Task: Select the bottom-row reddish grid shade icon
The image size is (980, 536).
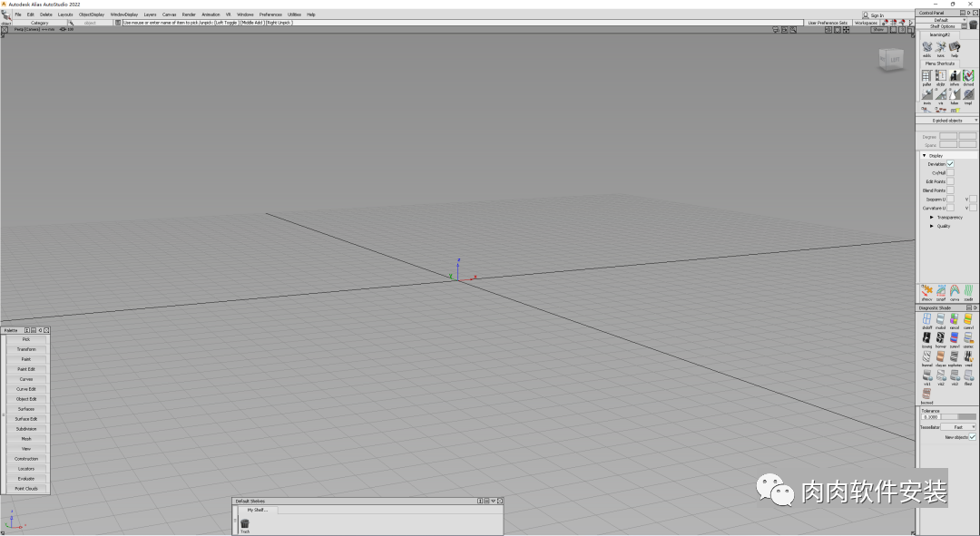Action: pyautogui.click(x=926, y=394)
